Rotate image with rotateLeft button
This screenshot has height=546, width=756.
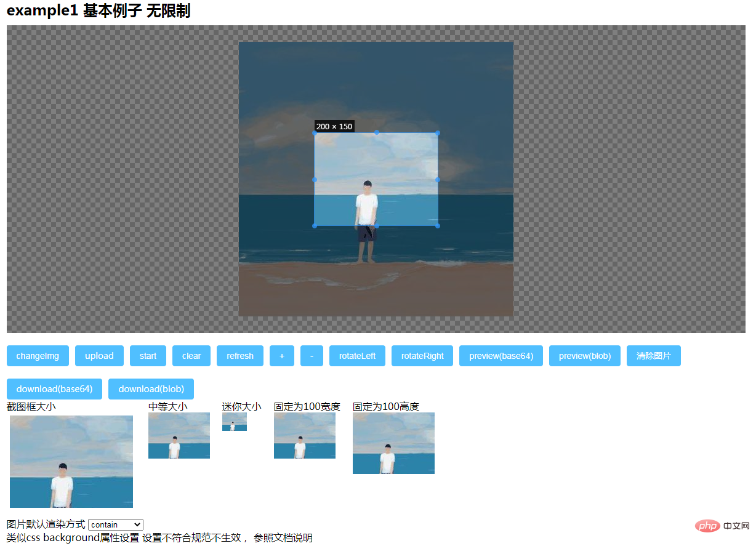357,356
